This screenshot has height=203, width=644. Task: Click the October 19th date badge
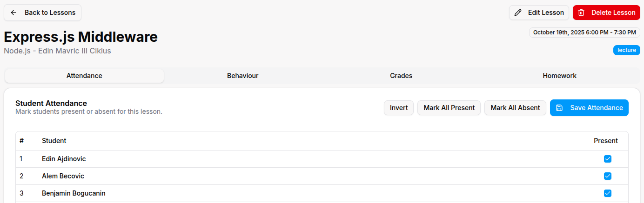[584, 33]
